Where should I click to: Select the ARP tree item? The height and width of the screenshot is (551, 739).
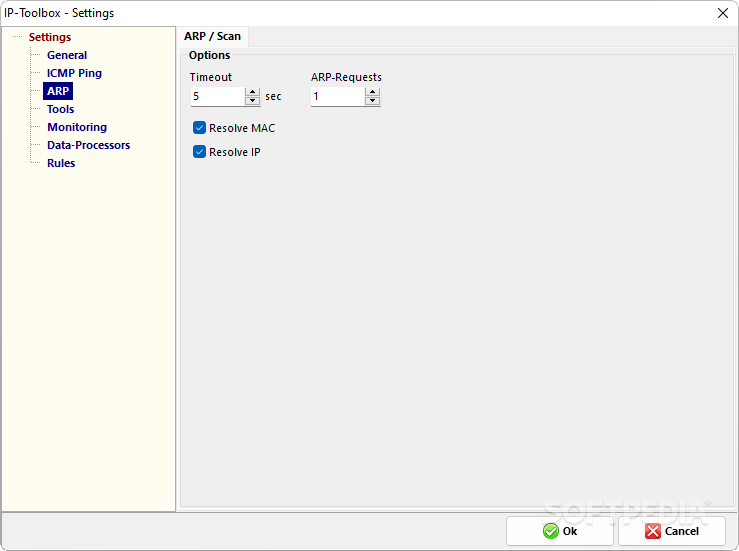tap(58, 91)
